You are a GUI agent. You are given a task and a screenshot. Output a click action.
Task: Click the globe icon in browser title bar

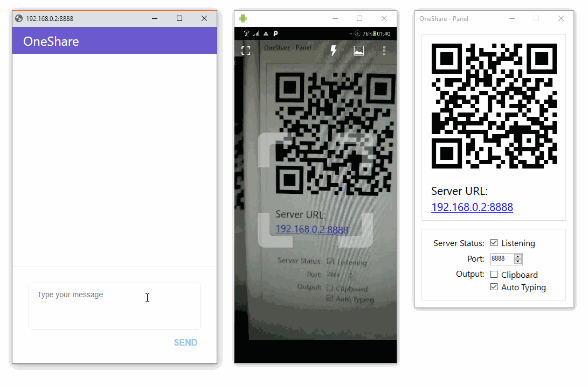tap(19, 18)
